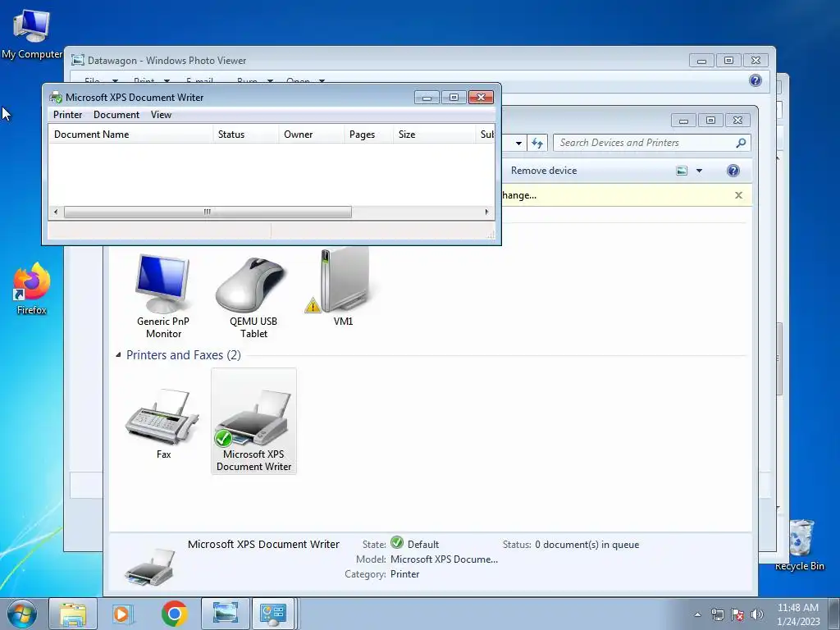The image size is (840, 630).
Task: Click the search magnifier in Devices search box
Action: 741,143
